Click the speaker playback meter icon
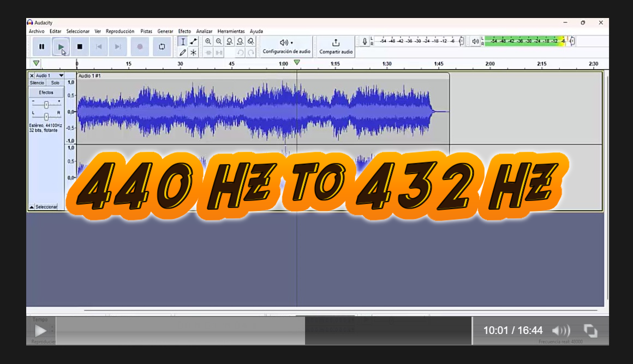Viewport: 633px width, 364px height. pyautogui.click(x=475, y=41)
